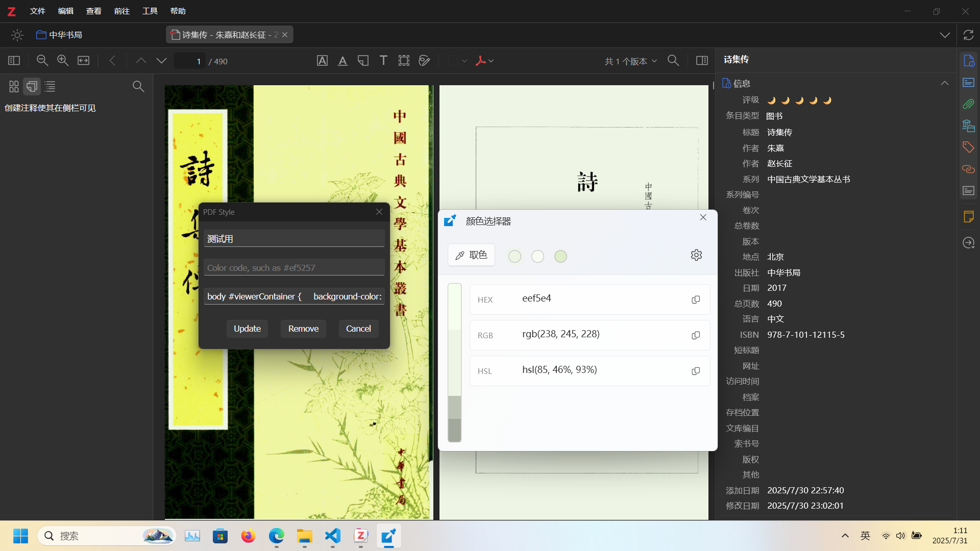Open the 工具 menu
980x551 pixels.
coord(150,11)
